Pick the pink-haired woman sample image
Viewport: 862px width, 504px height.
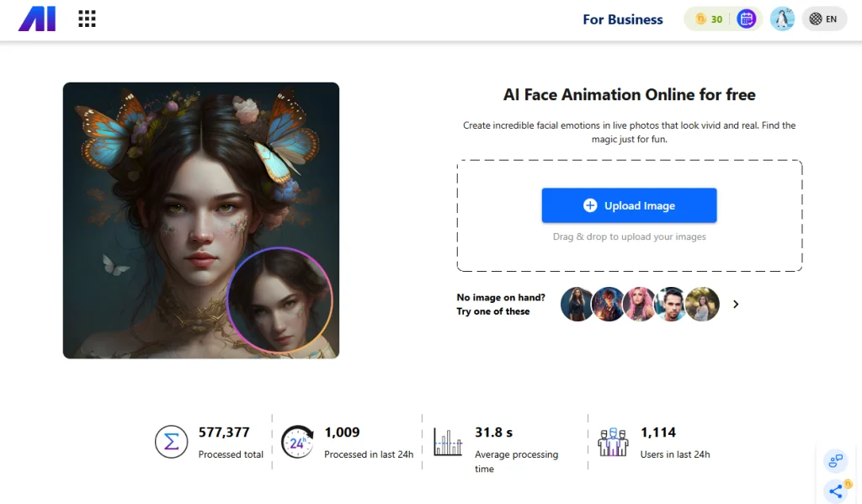640,304
